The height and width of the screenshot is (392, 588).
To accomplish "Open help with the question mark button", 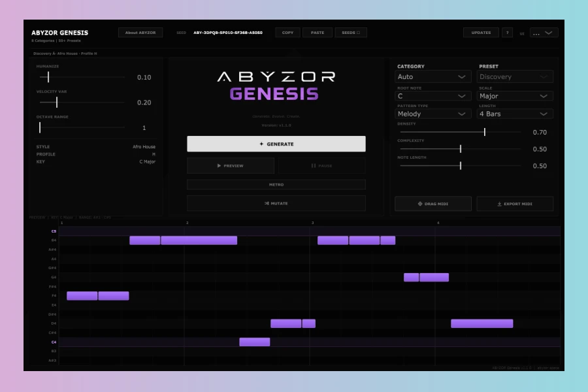I will point(507,33).
